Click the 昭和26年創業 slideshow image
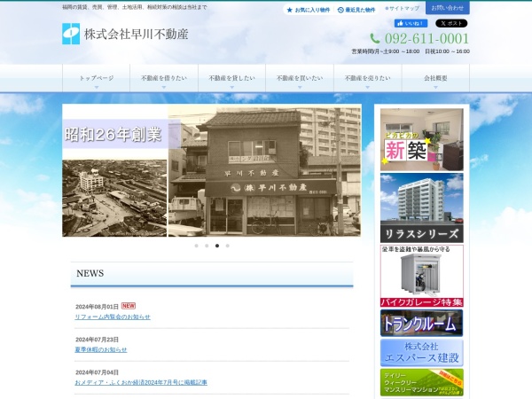The width and height of the screenshot is (532, 399). pyautogui.click(x=212, y=170)
